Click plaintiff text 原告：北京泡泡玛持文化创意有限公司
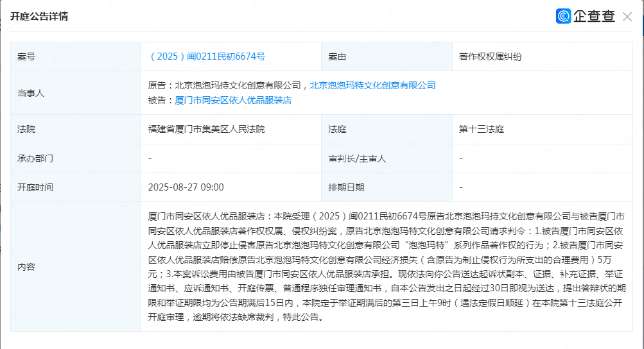644x349 pixels. 225,85
